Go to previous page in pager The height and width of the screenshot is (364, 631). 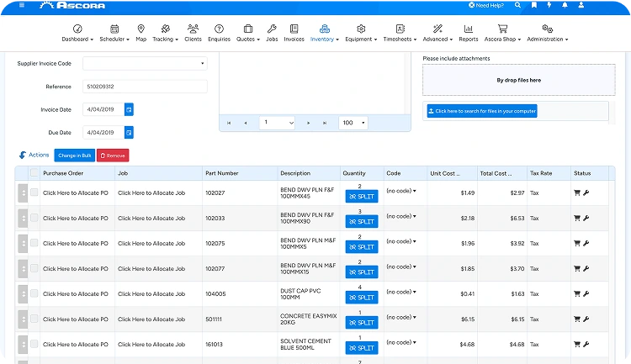pos(246,123)
